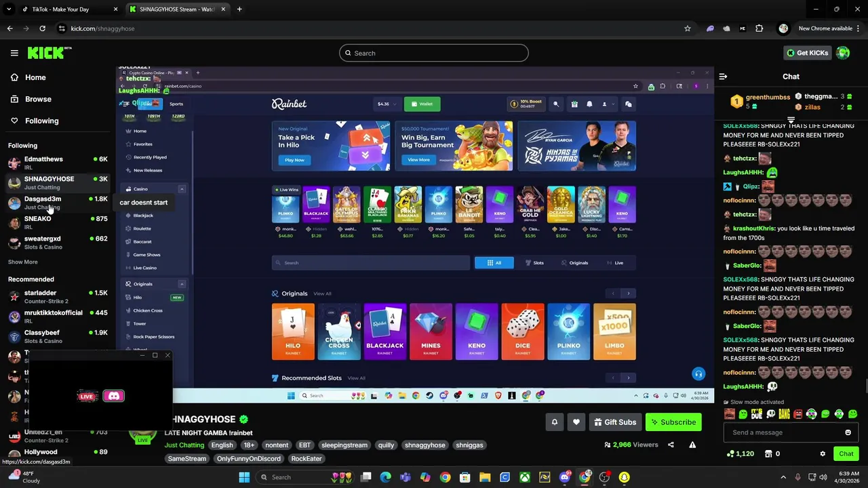Open a new browser tab
Viewport: 868px width, 488px height.
pos(239,9)
